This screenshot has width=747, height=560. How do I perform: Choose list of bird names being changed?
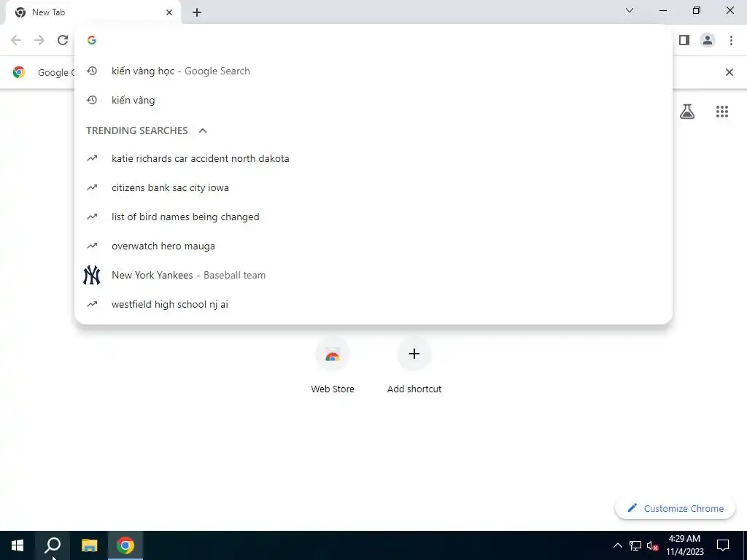373,217
